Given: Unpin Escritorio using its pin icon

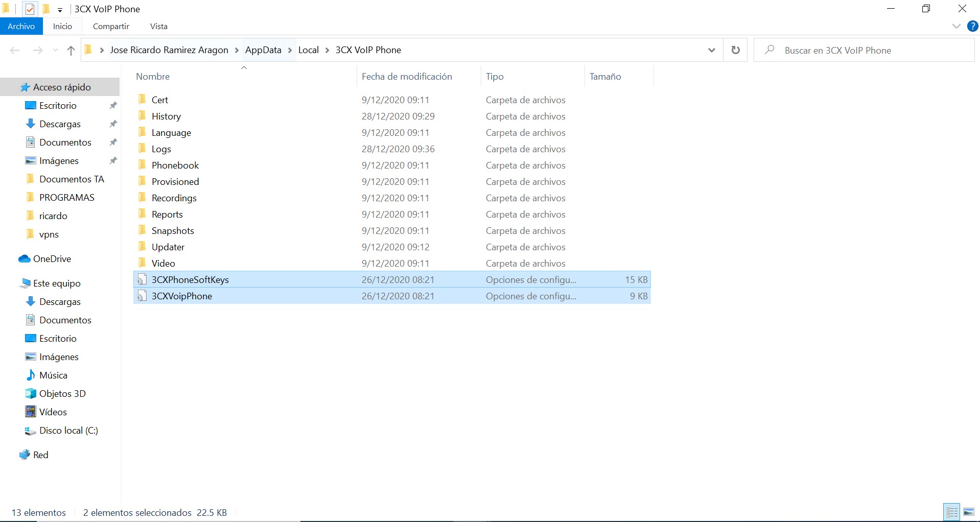Looking at the screenshot, I should [x=113, y=105].
